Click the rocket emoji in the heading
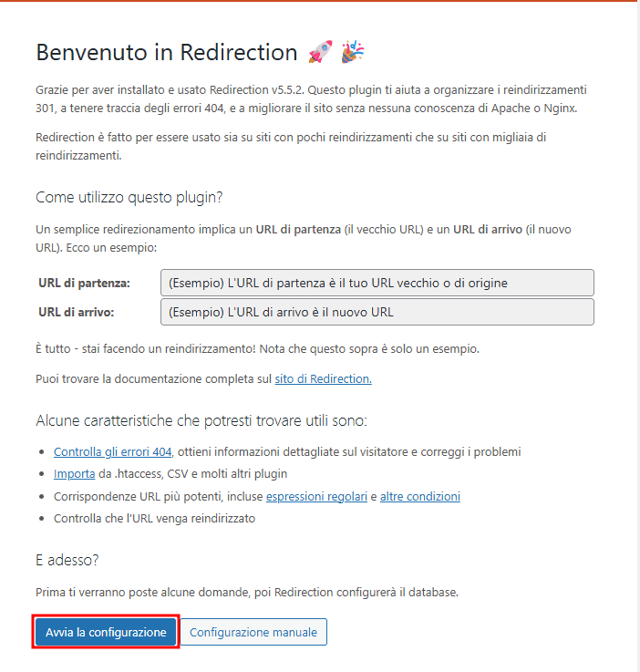 pos(321,53)
